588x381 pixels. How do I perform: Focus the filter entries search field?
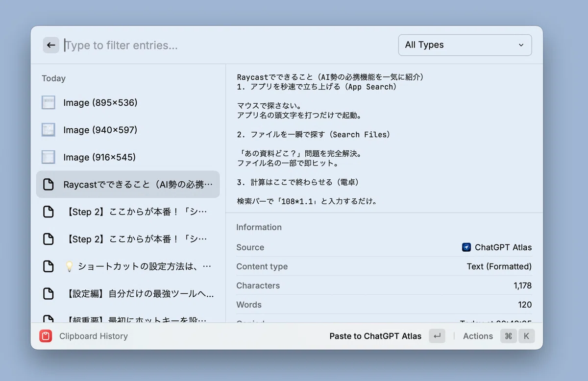(228, 45)
